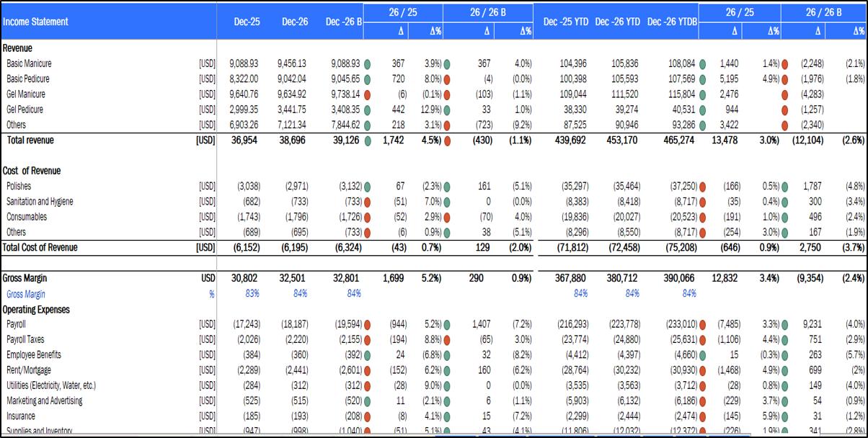Select the Total Cost of Revenue label
This screenshot has height=438, width=868.
(40, 247)
